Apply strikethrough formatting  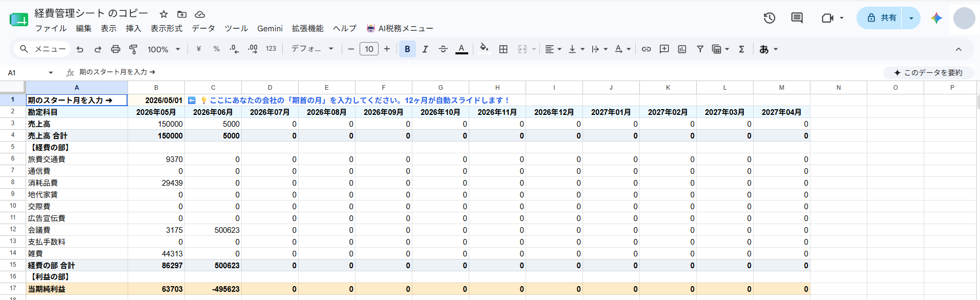point(443,49)
